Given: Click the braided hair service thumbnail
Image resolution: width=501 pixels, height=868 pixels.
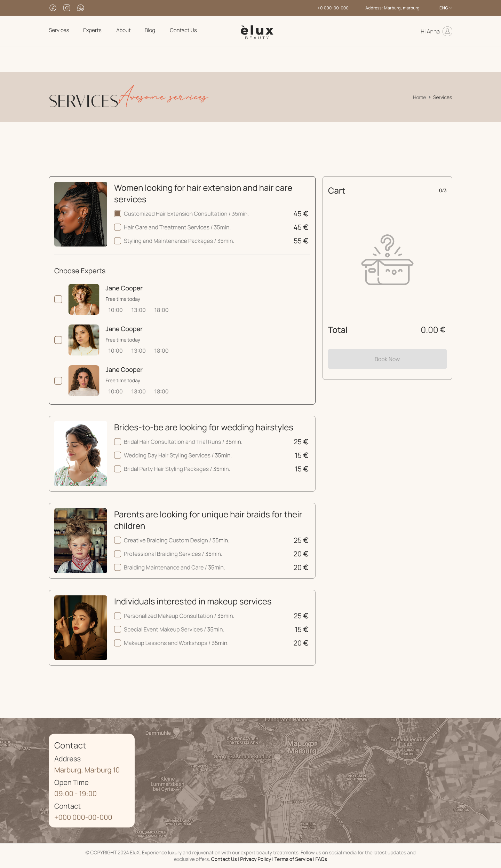Looking at the screenshot, I should tap(81, 214).
